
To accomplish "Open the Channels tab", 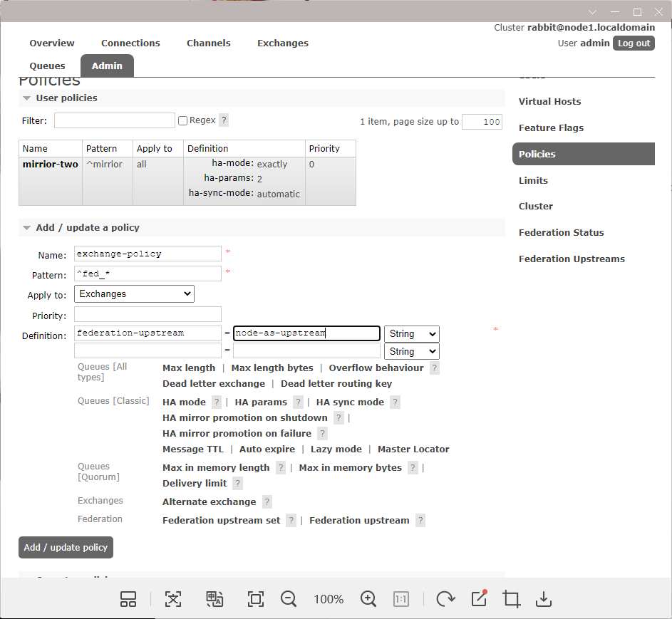I will [208, 43].
